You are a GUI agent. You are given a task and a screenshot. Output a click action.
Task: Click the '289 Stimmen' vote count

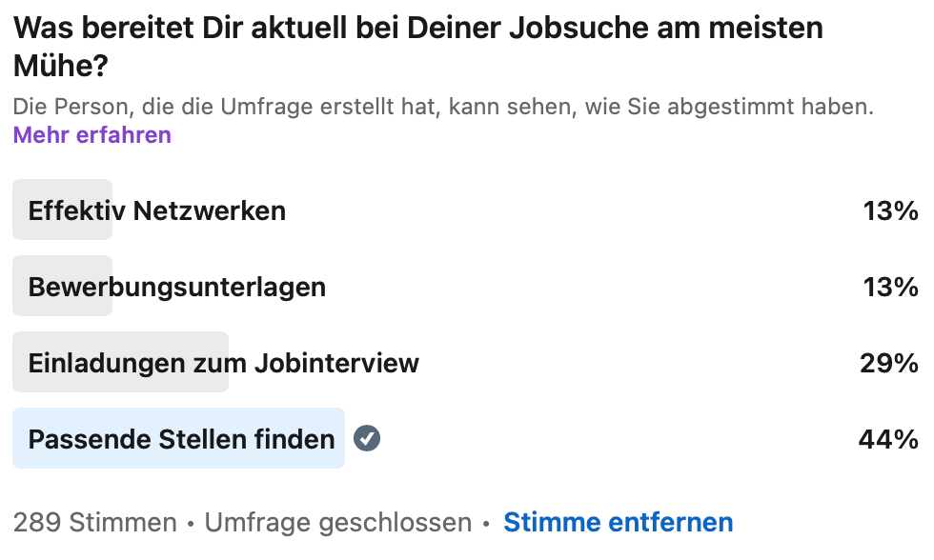click(95, 522)
